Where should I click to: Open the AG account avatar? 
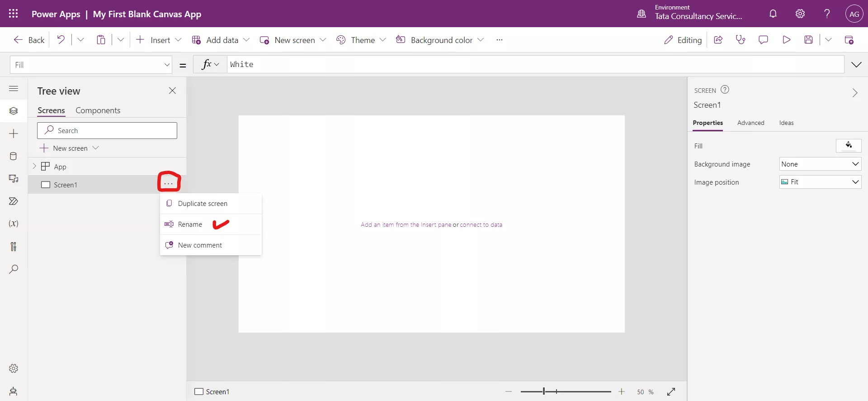(x=854, y=14)
